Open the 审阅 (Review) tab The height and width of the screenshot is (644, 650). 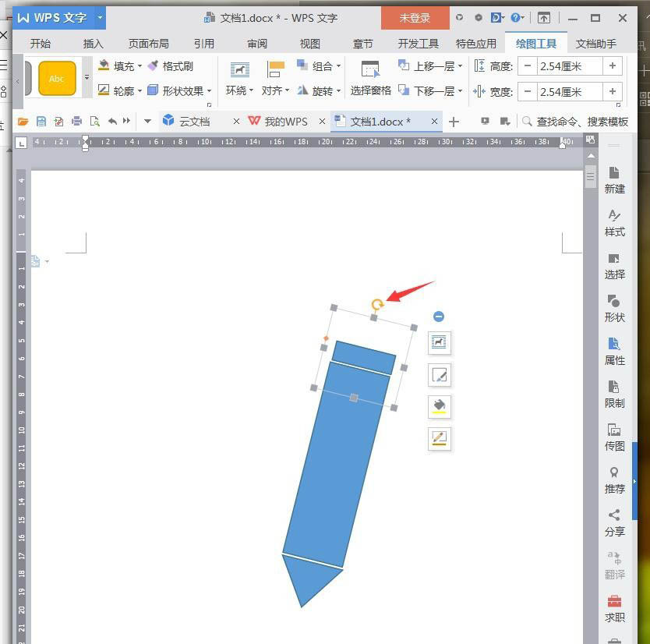[257, 44]
